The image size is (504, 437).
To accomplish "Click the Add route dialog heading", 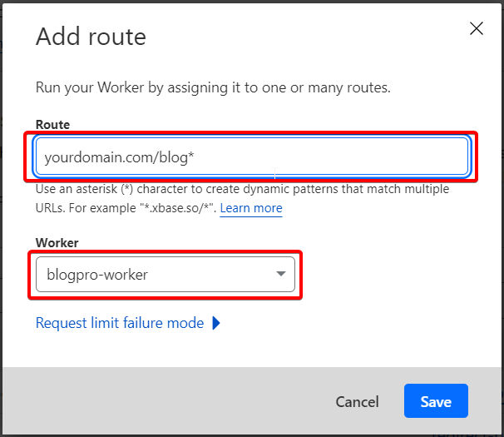I will 91,37.
